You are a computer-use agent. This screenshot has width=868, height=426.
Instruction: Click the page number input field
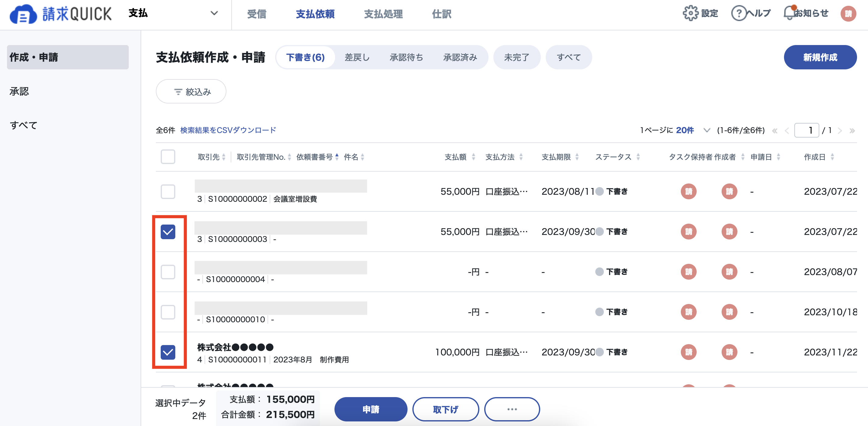[x=806, y=130]
